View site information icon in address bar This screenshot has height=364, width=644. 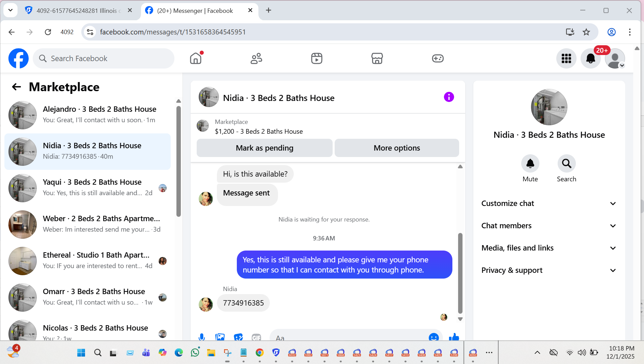90,32
